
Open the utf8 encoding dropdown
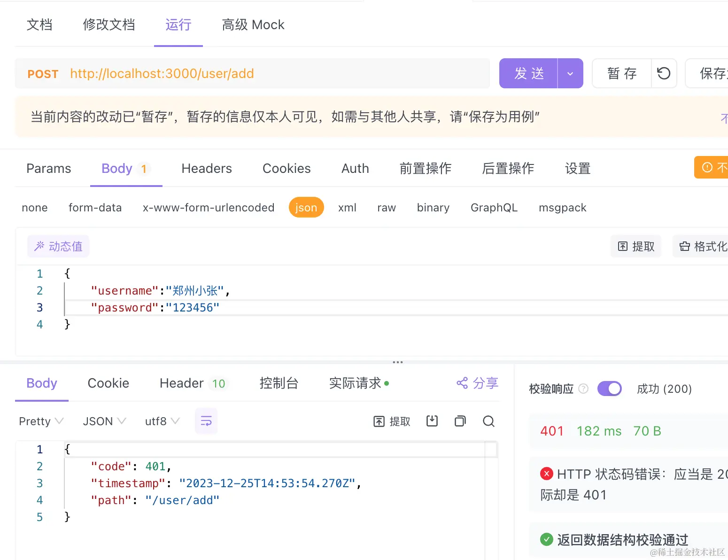tap(163, 421)
